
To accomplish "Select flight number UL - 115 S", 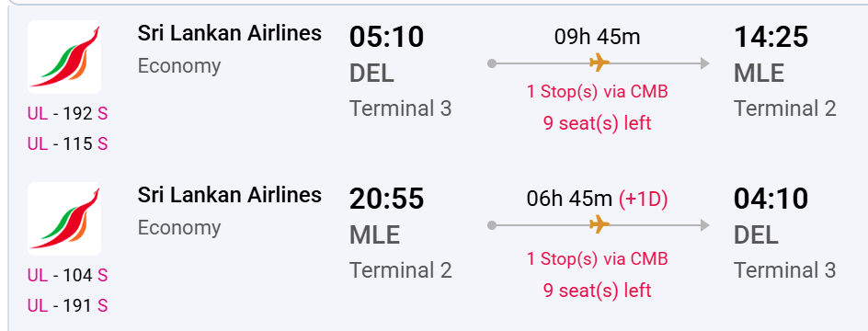I will [67, 144].
